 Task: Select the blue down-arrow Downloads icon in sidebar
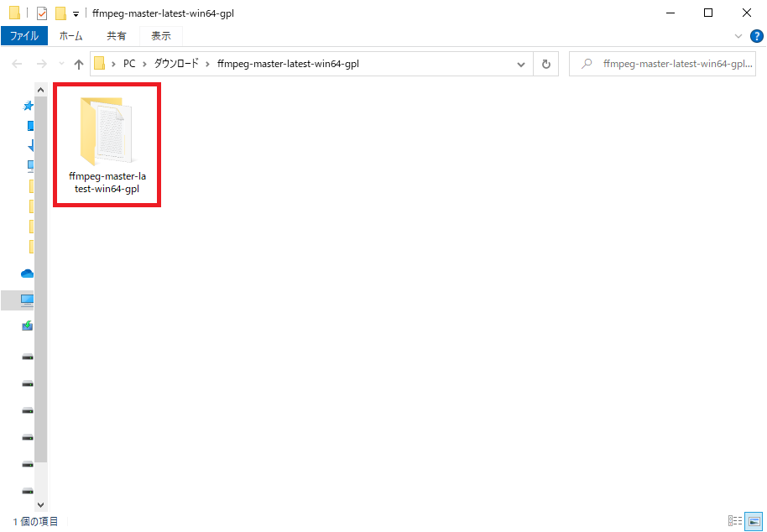(x=31, y=145)
